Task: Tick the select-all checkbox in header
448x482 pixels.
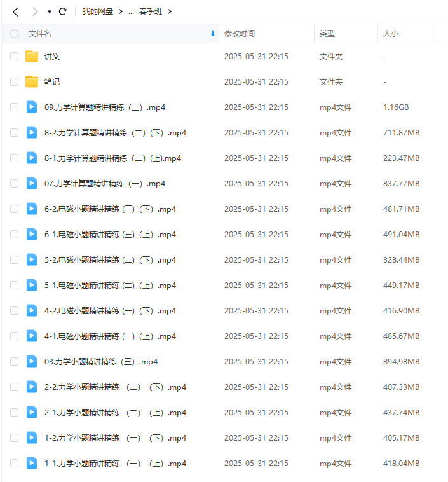Action: [15, 34]
